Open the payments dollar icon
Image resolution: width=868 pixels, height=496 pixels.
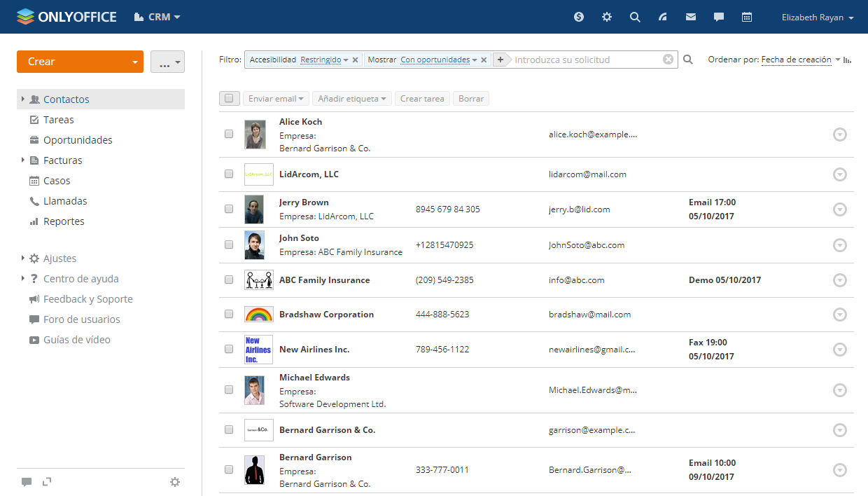pyautogui.click(x=579, y=17)
